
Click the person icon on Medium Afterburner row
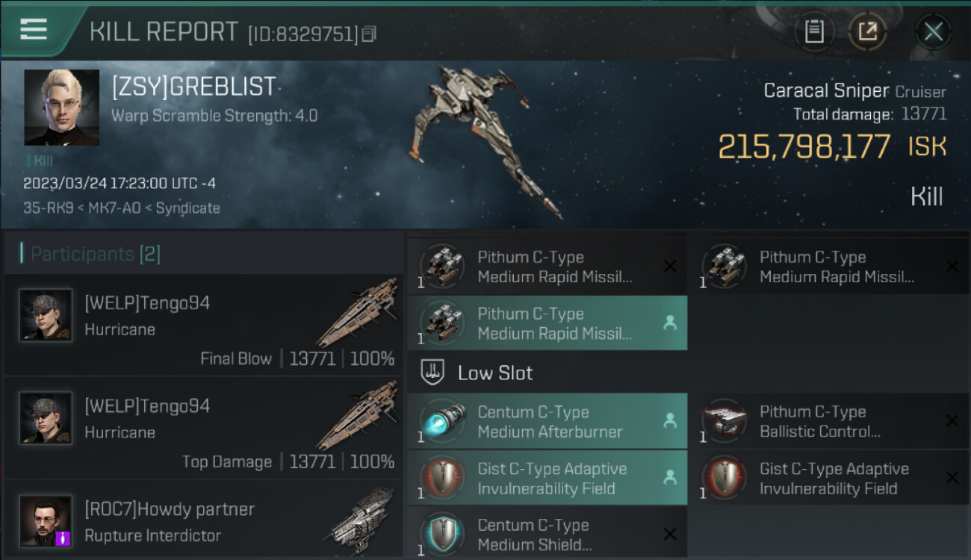click(x=670, y=421)
